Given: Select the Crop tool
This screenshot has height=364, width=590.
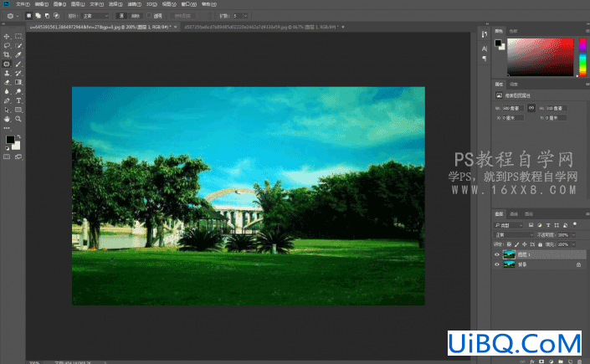Looking at the screenshot, I should point(7,54).
